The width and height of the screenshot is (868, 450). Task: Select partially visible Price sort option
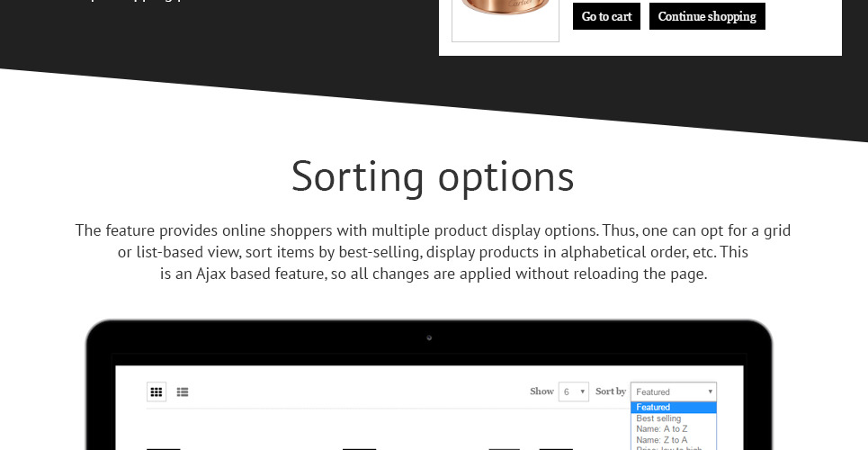click(664, 447)
